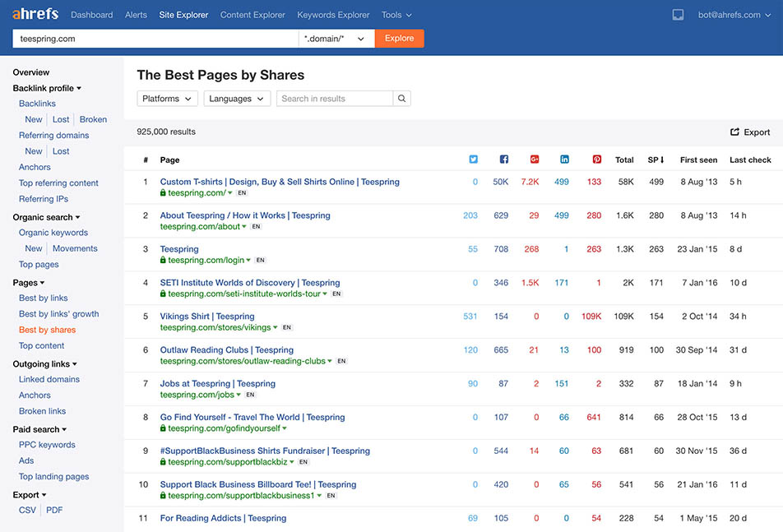The height and width of the screenshot is (532, 783).
Task: Click the magnifier icon beside the results filter
Action: [x=402, y=98]
